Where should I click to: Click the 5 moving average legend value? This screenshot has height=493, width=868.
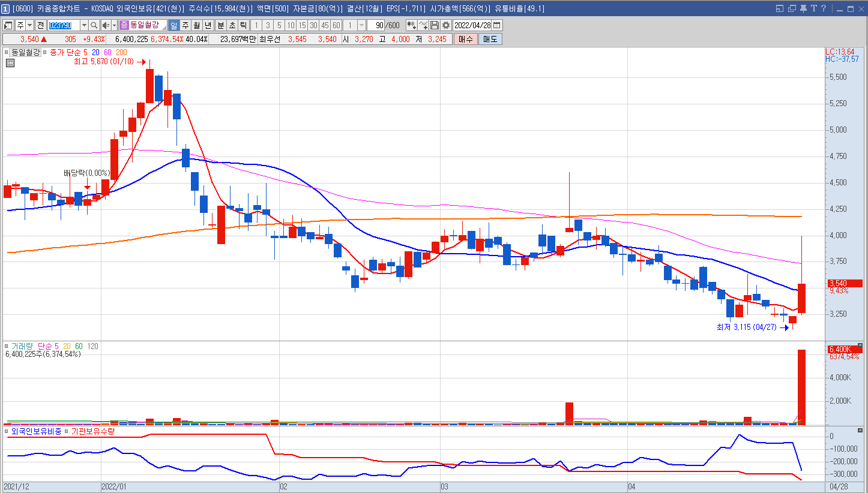85,52
